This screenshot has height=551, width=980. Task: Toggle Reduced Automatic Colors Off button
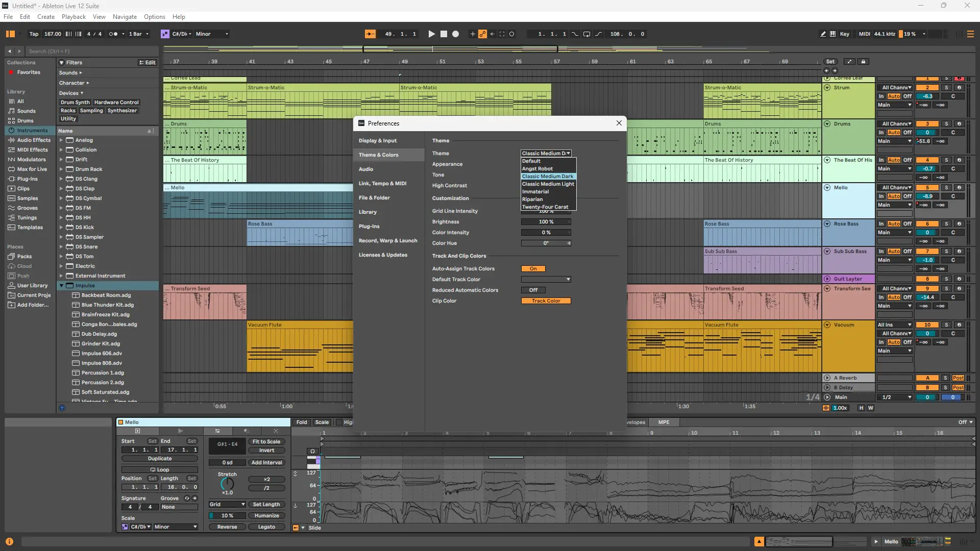pyautogui.click(x=533, y=290)
